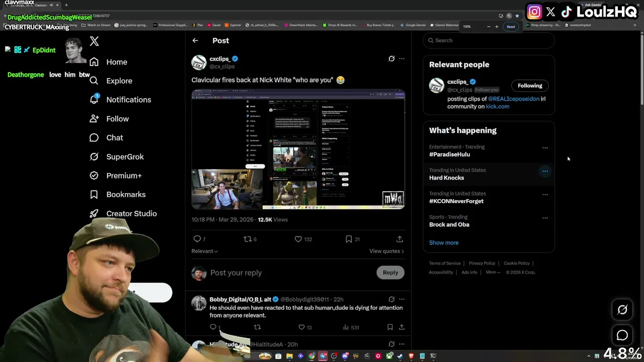The width and height of the screenshot is (644, 362).
Task: Repost Bobby_Digital's reply
Action: click(x=257, y=327)
